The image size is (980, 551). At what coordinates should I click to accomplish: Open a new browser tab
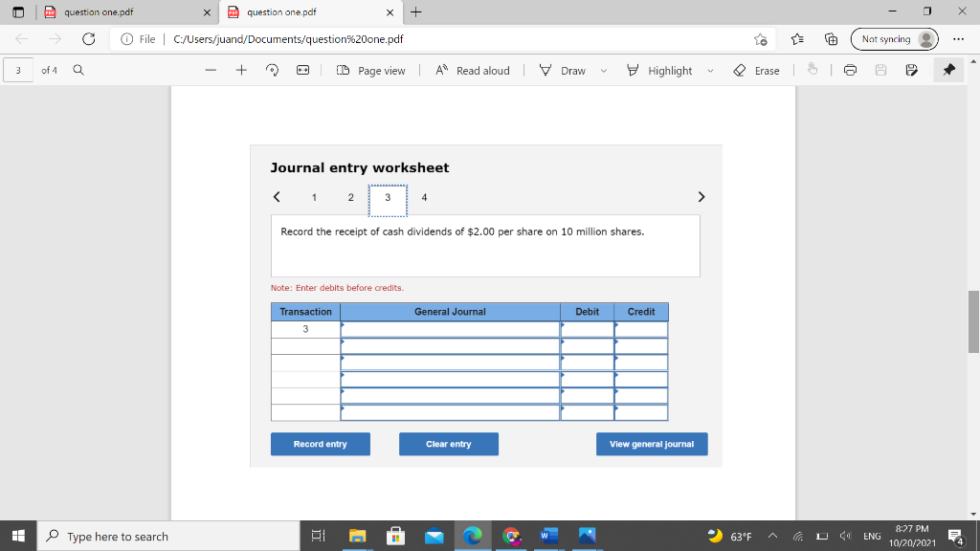pos(415,11)
